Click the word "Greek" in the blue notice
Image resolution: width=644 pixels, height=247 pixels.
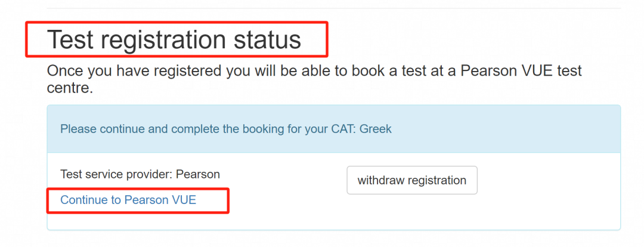click(x=375, y=129)
